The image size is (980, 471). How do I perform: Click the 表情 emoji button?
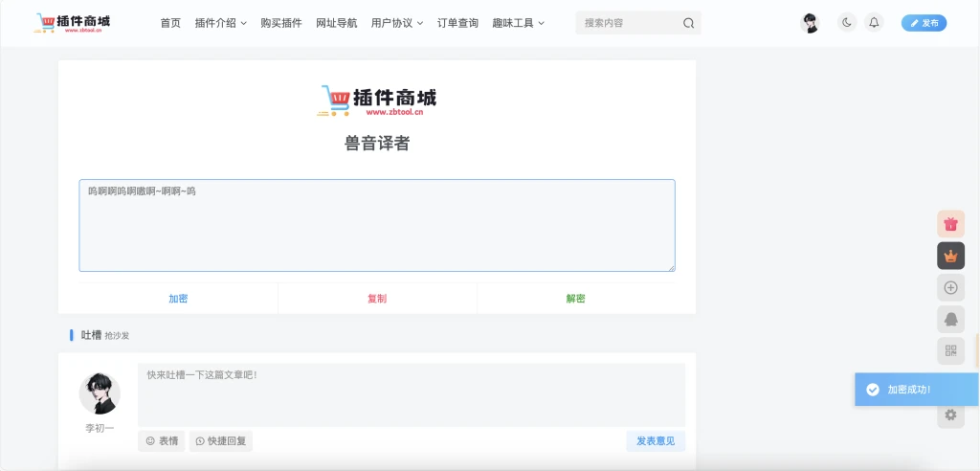tap(161, 441)
